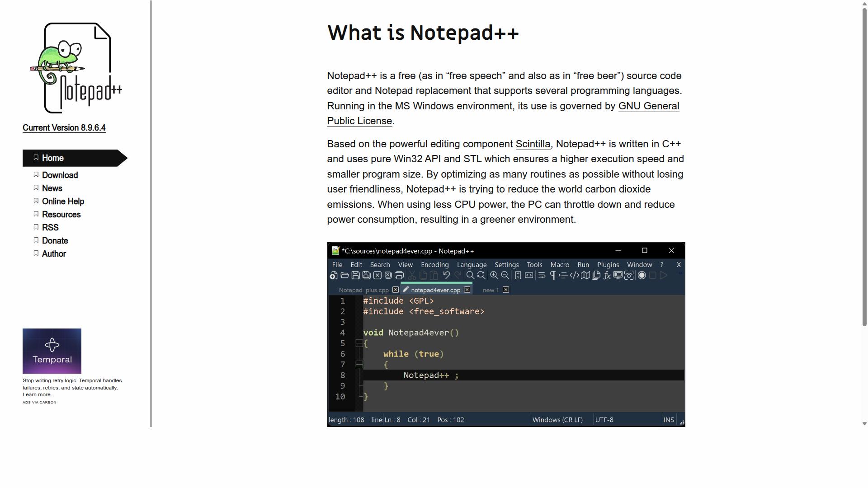Click the INS status bar indicator
The image size is (868, 488).
(669, 420)
